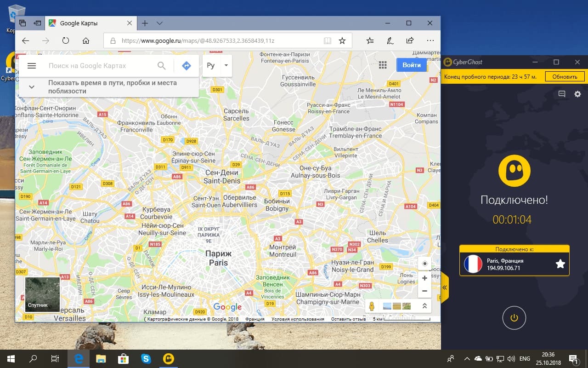Open the Google apps grid
The image size is (588, 368).
click(383, 65)
